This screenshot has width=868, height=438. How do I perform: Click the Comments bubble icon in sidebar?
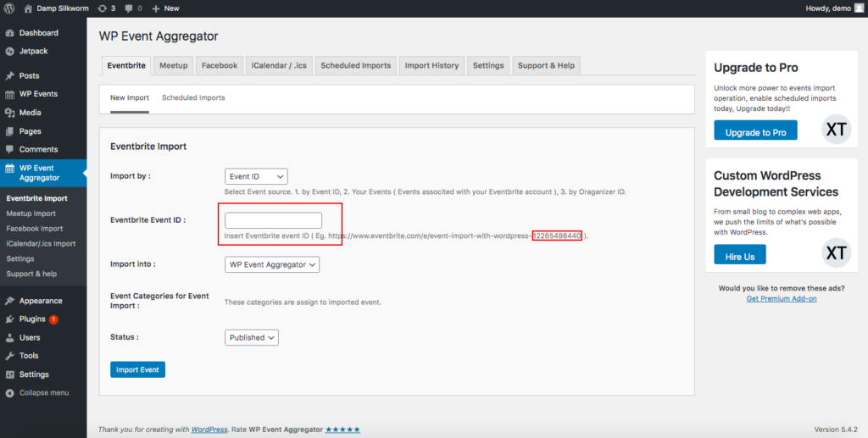coord(9,149)
